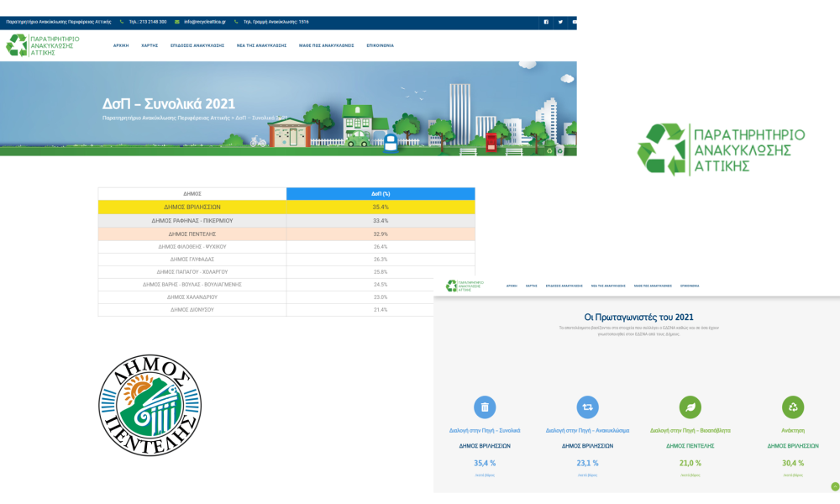Open the Διαλογή στην Πηγή – Συνολικά link

485,430
